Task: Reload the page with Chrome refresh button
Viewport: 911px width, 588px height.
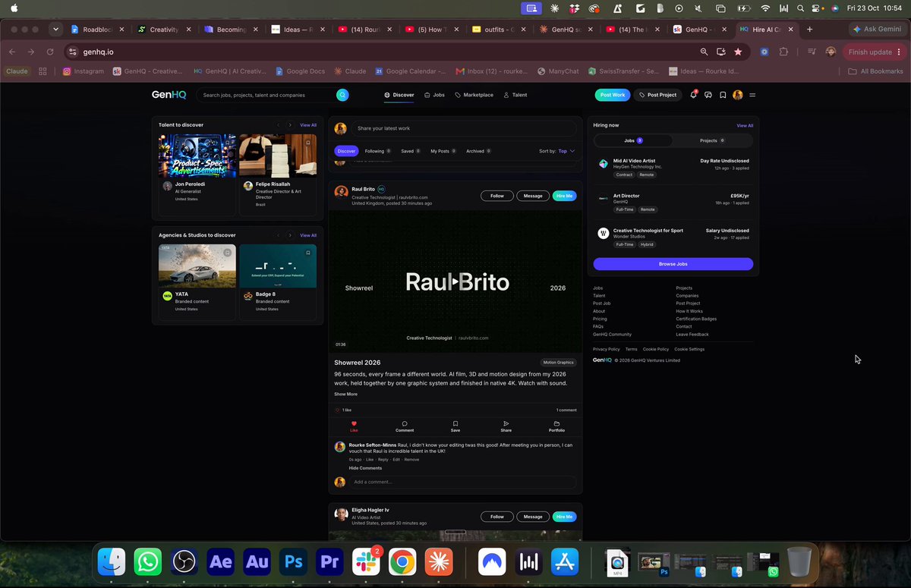Action: pos(50,52)
